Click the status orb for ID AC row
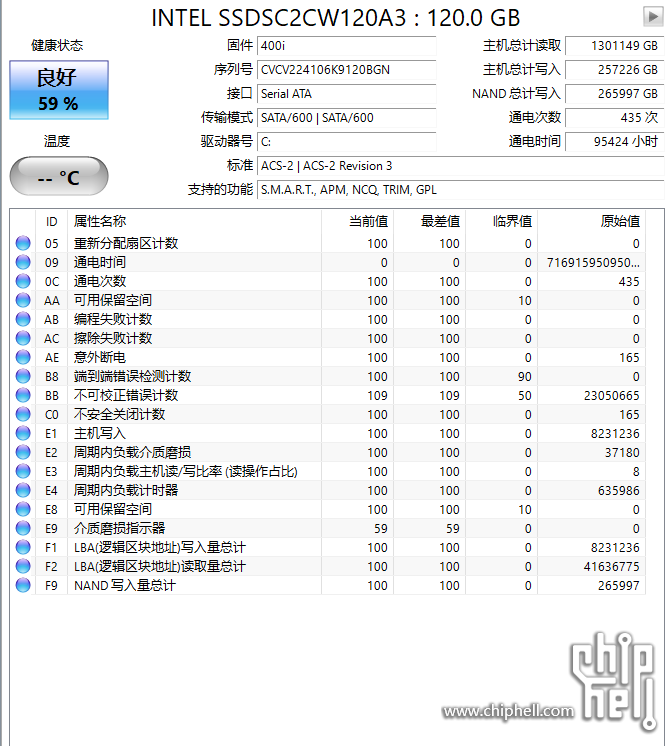 pos(23,338)
